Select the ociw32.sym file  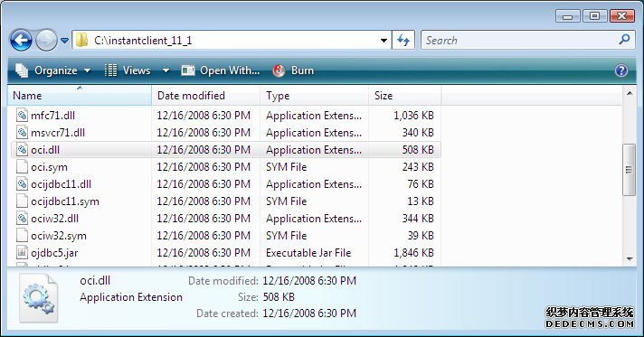pyautogui.click(x=59, y=236)
